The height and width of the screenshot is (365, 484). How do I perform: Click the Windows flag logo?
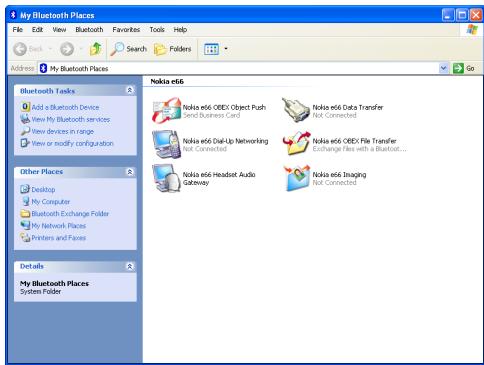coord(472,29)
